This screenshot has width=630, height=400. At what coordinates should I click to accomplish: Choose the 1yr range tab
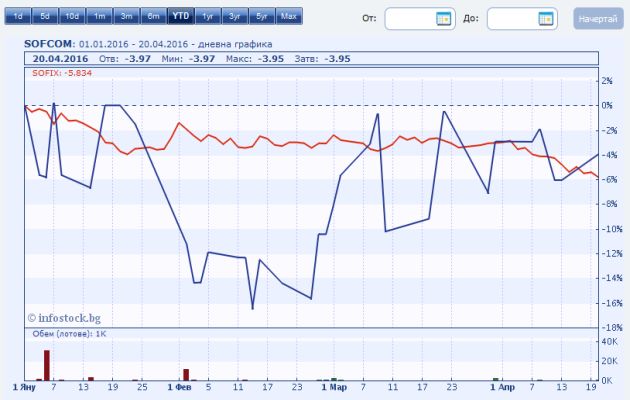(x=208, y=16)
